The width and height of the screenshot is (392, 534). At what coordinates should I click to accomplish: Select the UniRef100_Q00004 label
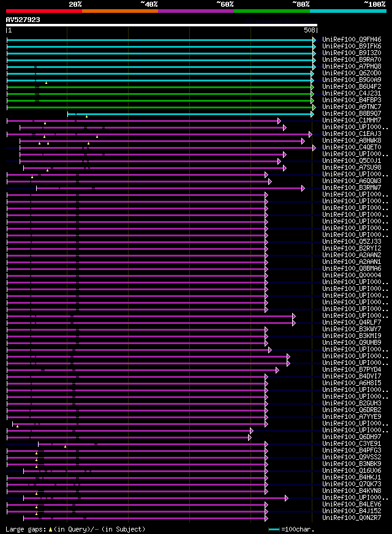pos(352,276)
